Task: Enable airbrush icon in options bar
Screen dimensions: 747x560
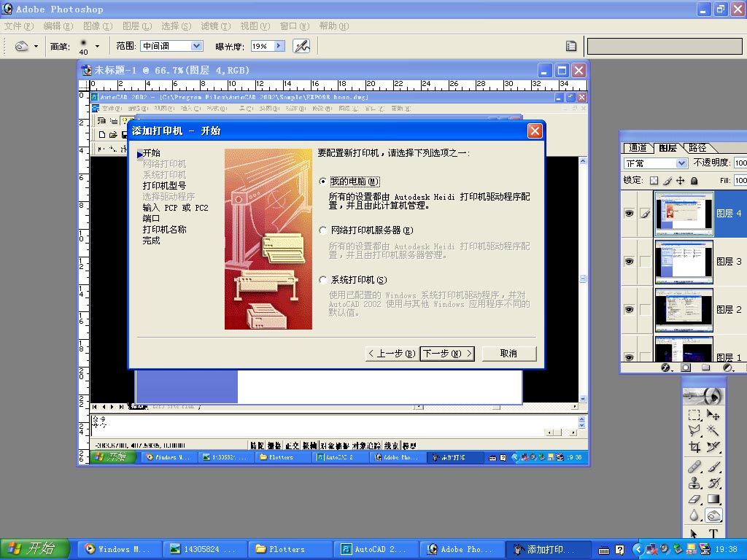Action: pyautogui.click(x=301, y=46)
